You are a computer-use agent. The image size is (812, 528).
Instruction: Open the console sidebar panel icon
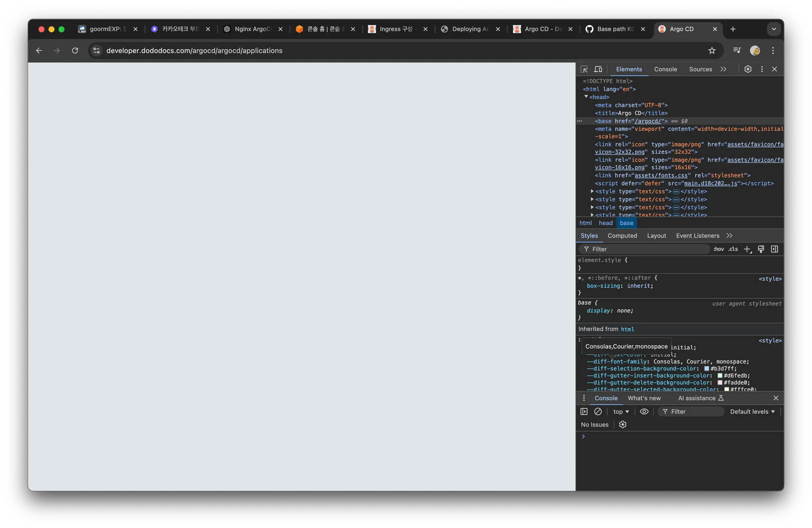584,411
